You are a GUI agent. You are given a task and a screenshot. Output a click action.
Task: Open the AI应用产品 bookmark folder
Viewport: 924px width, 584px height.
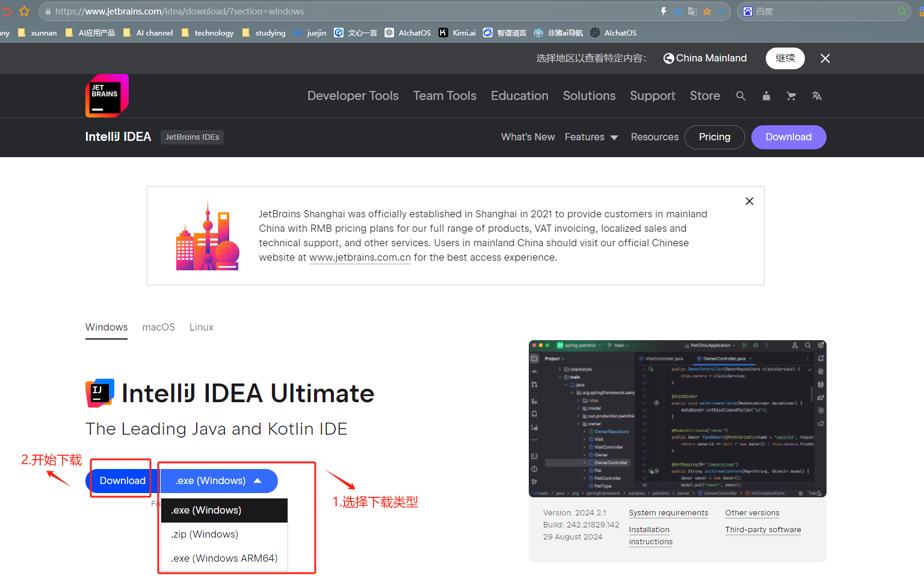tap(90, 33)
